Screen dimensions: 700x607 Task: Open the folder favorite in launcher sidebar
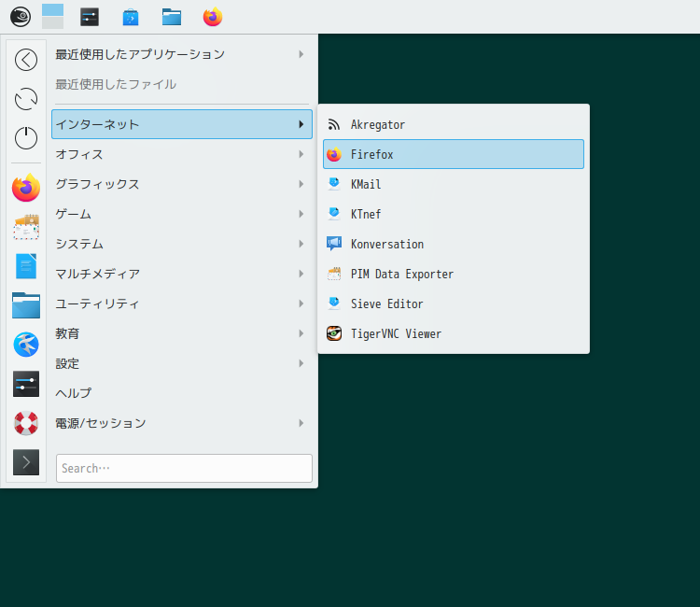point(26,305)
